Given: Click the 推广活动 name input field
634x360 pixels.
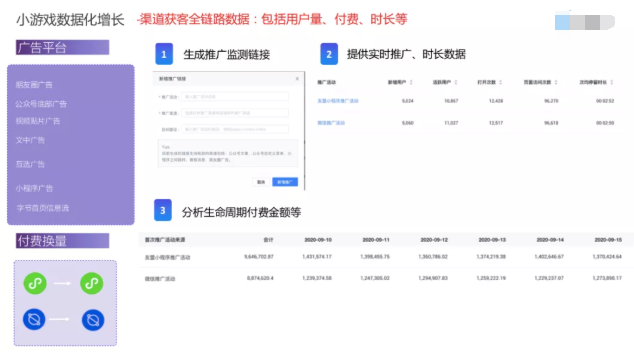Looking at the screenshot, I should [235, 97].
